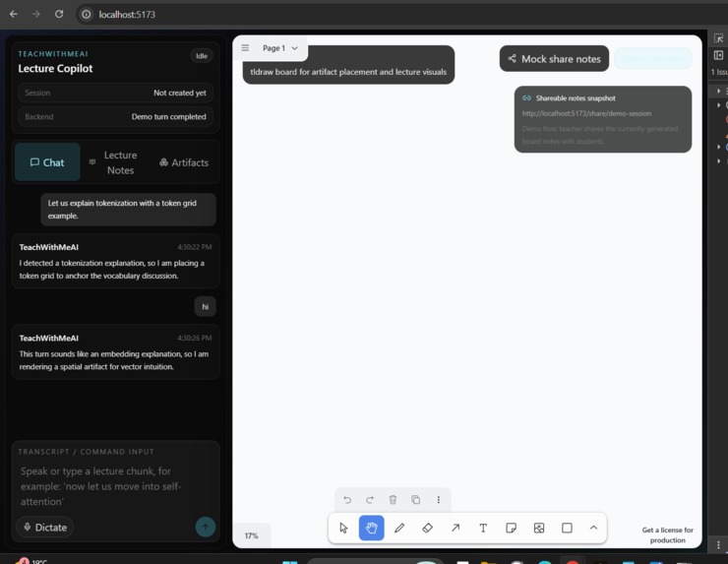Screen dimensions: 728x564
Task: Go back in browser
Action: [x=14, y=15]
